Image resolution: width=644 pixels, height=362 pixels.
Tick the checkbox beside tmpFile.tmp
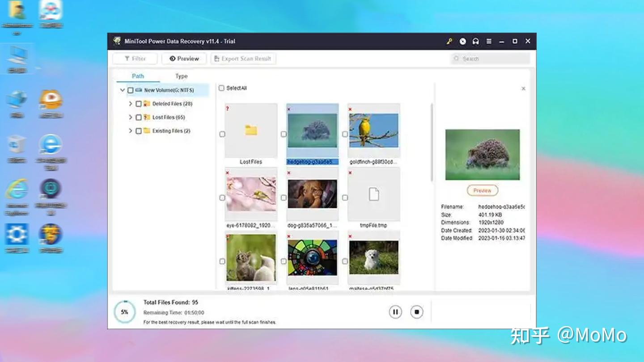click(345, 198)
